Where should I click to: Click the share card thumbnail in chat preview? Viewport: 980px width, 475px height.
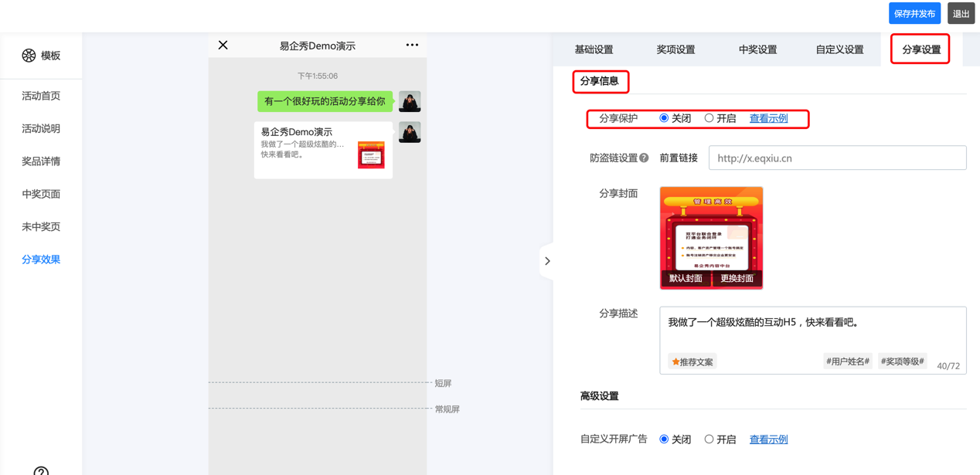[371, 154]
